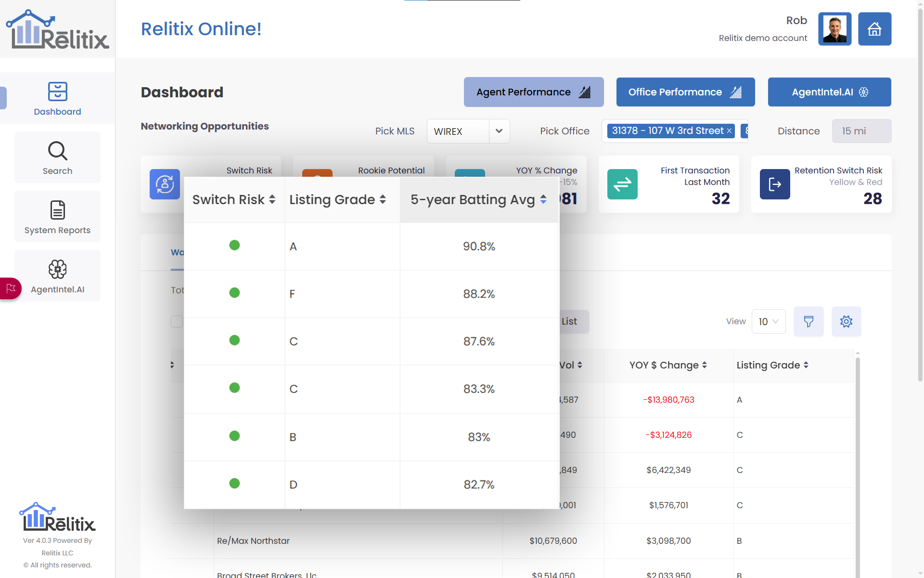Toggle the select-all checkbox
Viewport: 924px width, 578px height.
pyautogui.click(x=177, y=321)
